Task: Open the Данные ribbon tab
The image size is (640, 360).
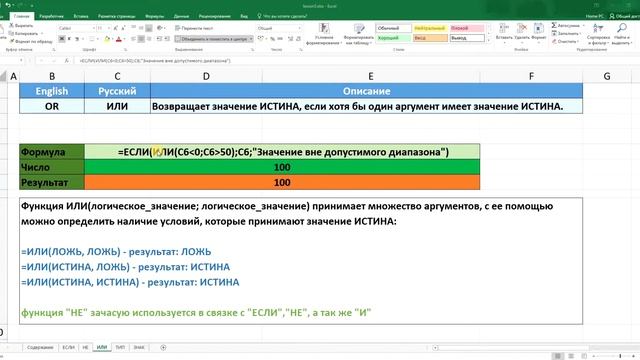Action: 181,16
